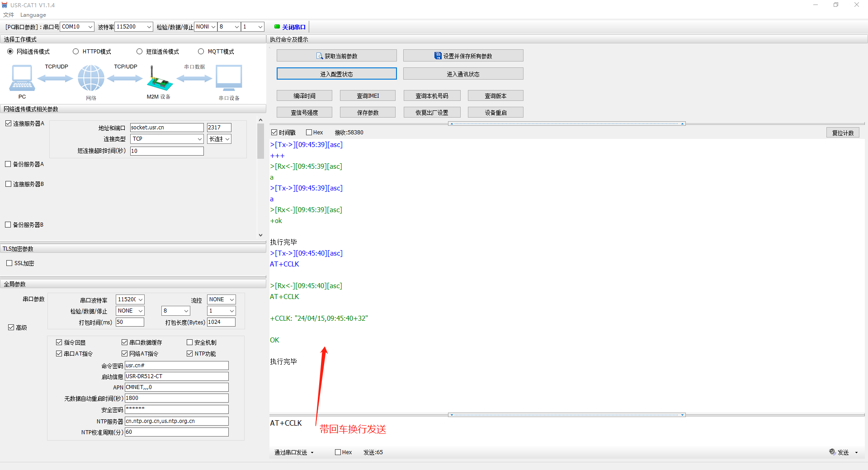Click the network globe icon
Image resolution: width=868 pixels, height=470 pixels.
91,78
